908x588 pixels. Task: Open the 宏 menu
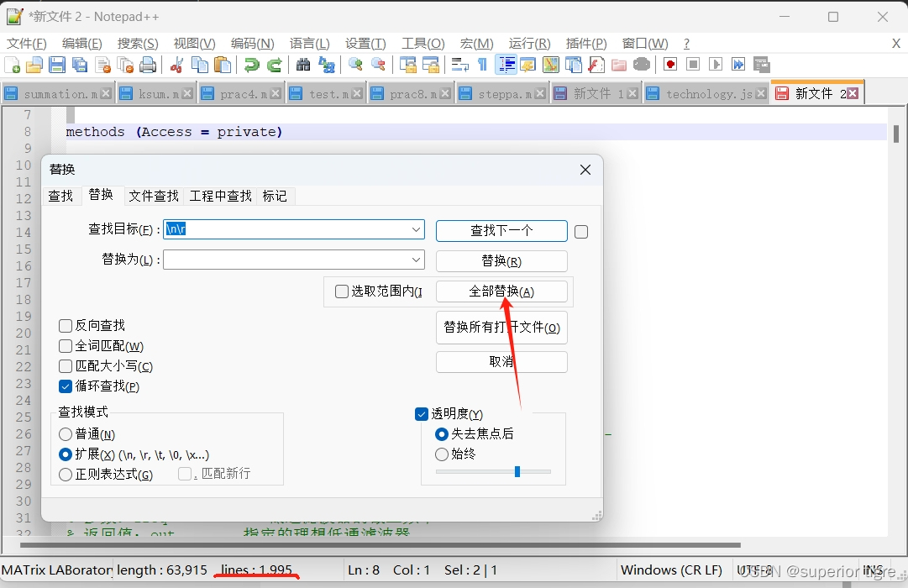(475, 43)
